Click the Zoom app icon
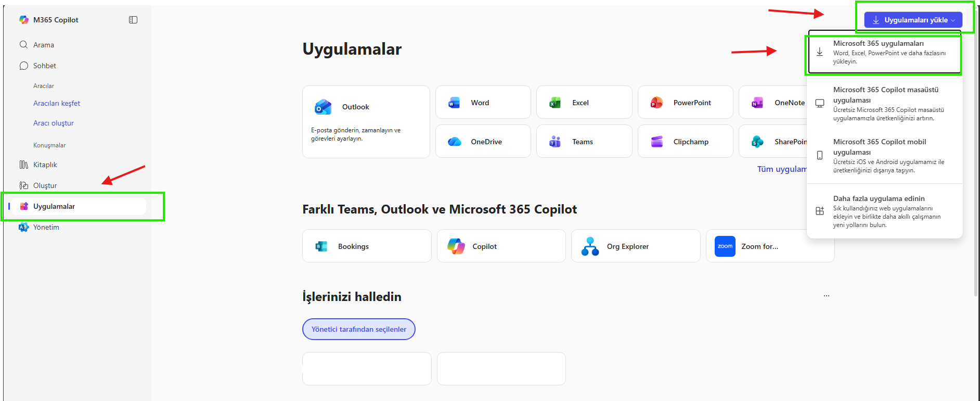Screen dimensions: 980x401 pos(725,246)
